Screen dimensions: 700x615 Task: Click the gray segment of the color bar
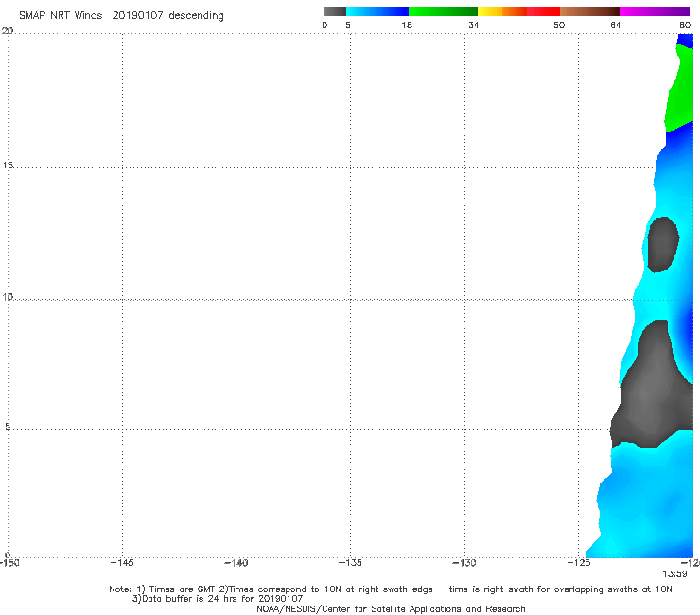click(x=335, y=11)
